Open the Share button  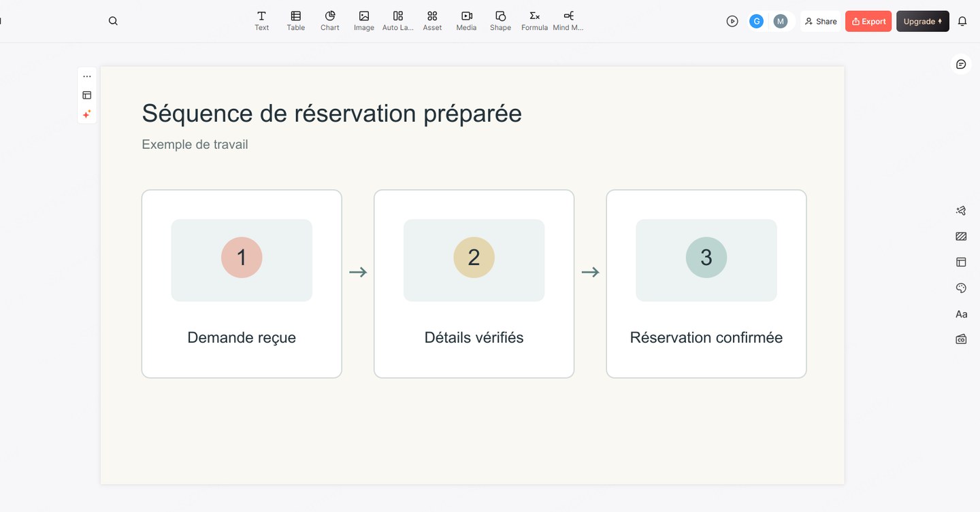pyautogui.click(x=821, y=21)
